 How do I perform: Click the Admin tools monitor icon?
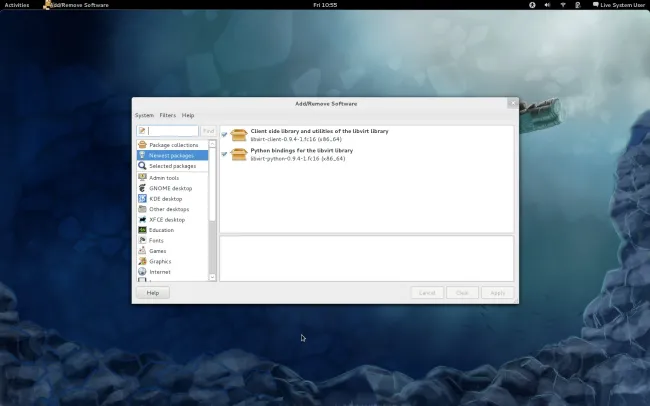(142, 177)
